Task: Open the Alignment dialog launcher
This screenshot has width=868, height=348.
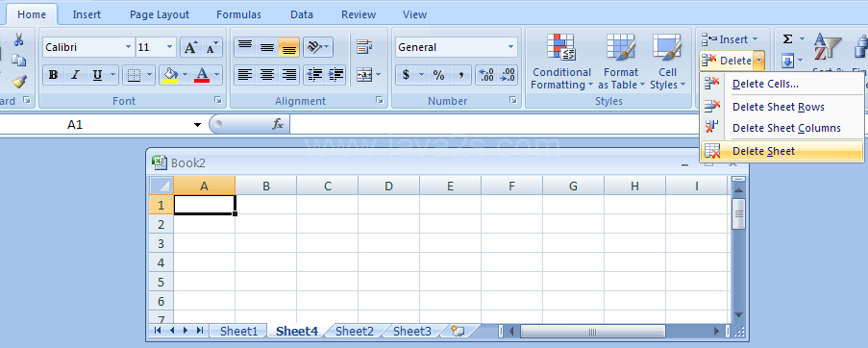Action: [x=379, y=101]
